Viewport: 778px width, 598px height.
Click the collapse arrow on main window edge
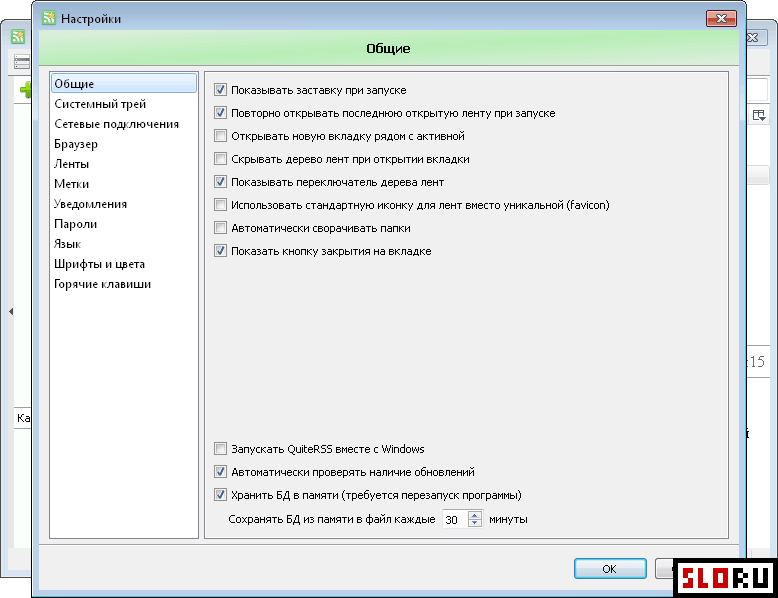[x=11, y=311]
